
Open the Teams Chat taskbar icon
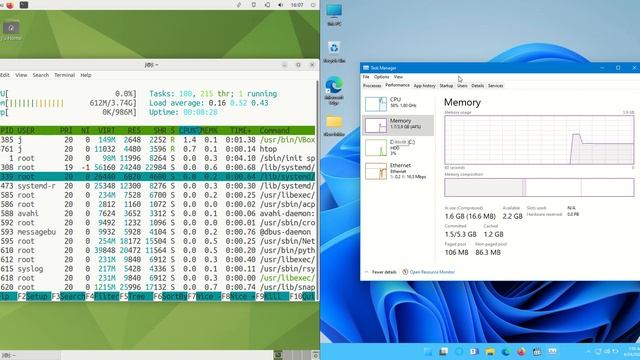[x=474, y=351]
